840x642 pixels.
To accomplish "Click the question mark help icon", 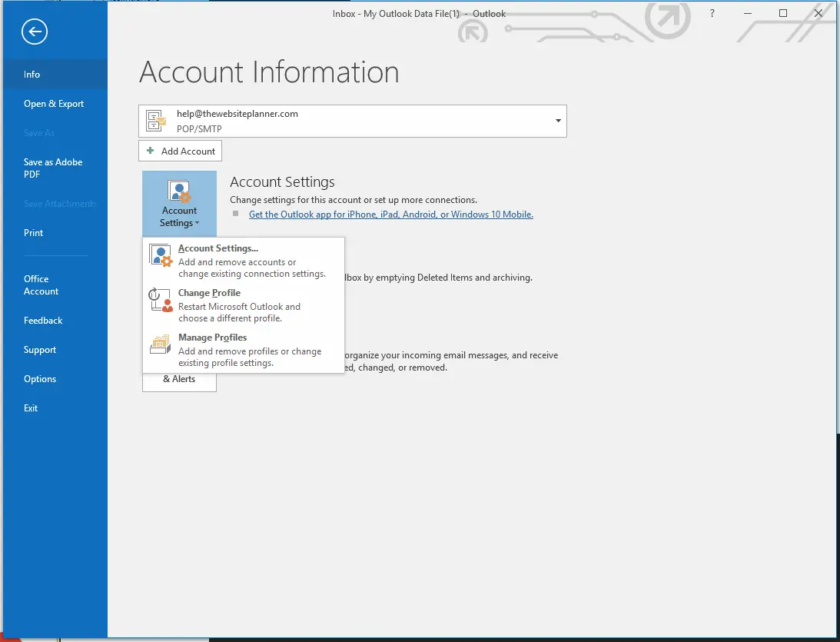I will point(712,13).
